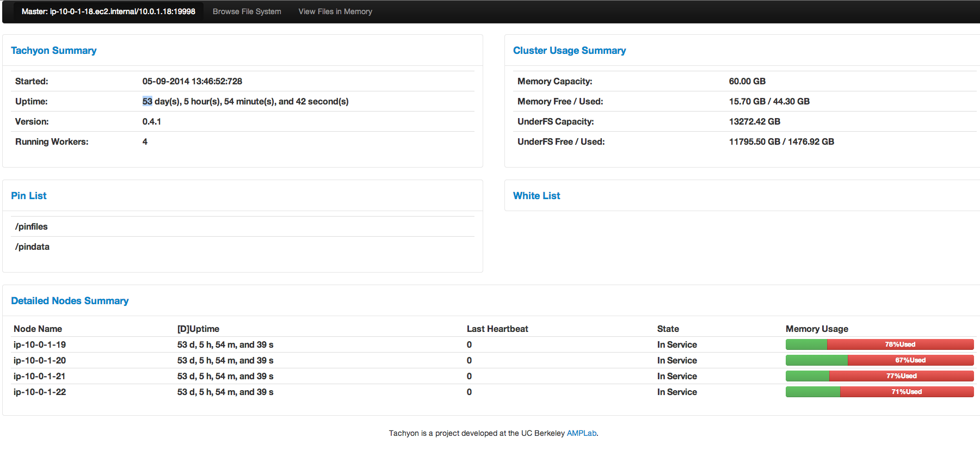Select the Pin List heading

29,196
